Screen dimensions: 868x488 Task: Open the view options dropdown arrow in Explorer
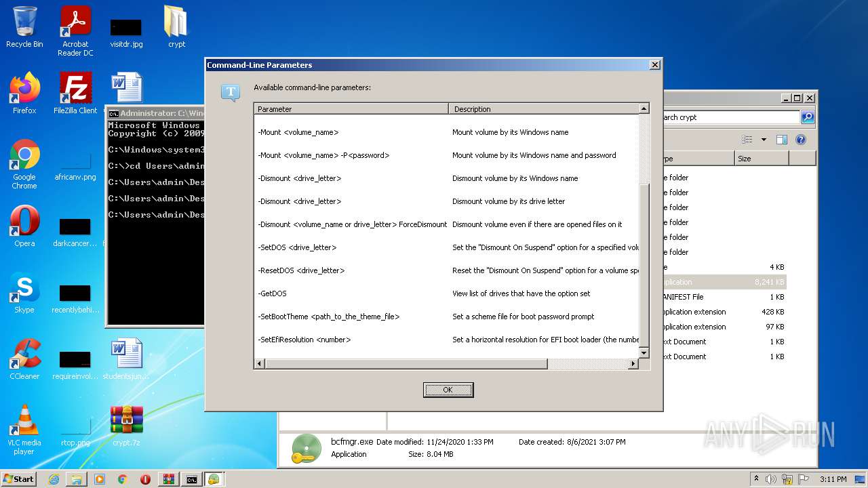764,140
